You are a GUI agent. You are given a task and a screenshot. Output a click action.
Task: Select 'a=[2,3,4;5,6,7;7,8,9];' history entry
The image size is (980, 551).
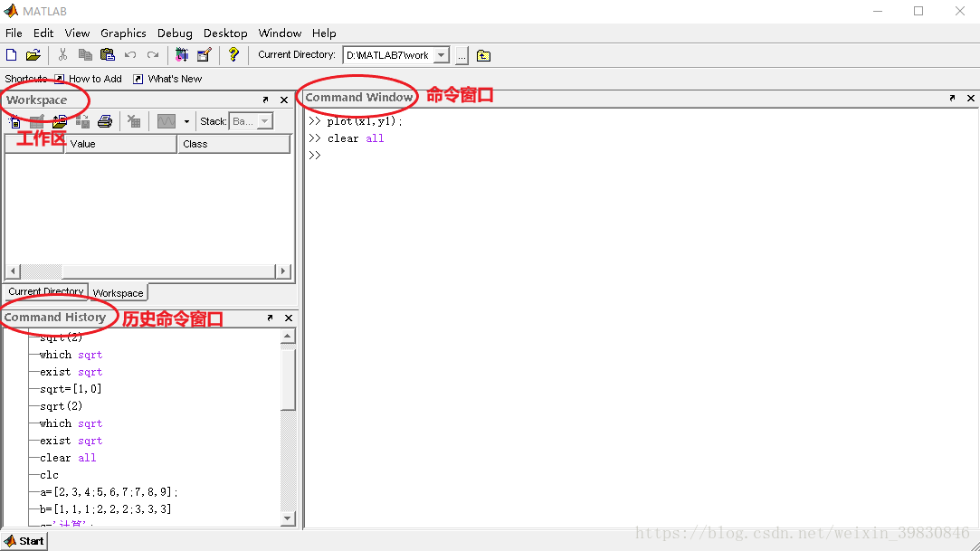coord(109,492)
